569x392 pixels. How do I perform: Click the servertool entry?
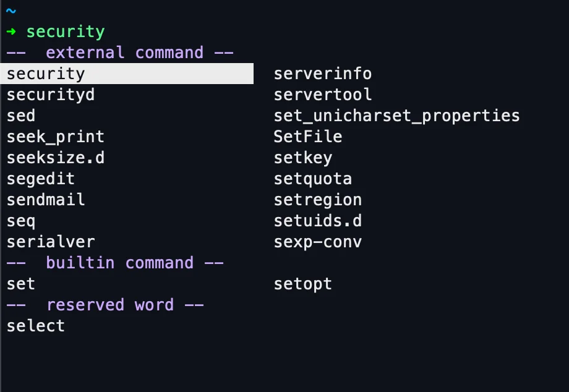pyautogui.click(x=323, y=95)
